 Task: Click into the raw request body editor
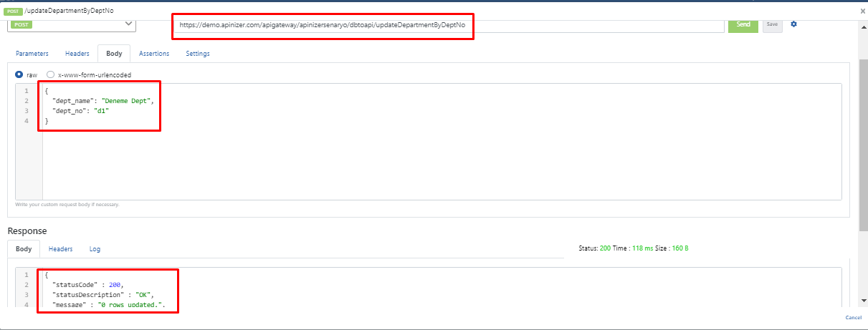[x=430, y=157]
